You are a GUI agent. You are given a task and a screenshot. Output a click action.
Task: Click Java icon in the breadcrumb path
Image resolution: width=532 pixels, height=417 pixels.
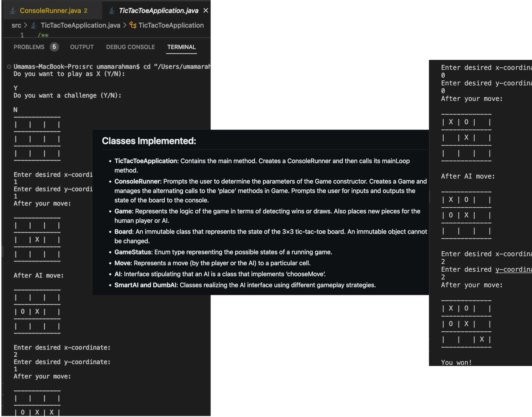34,25
